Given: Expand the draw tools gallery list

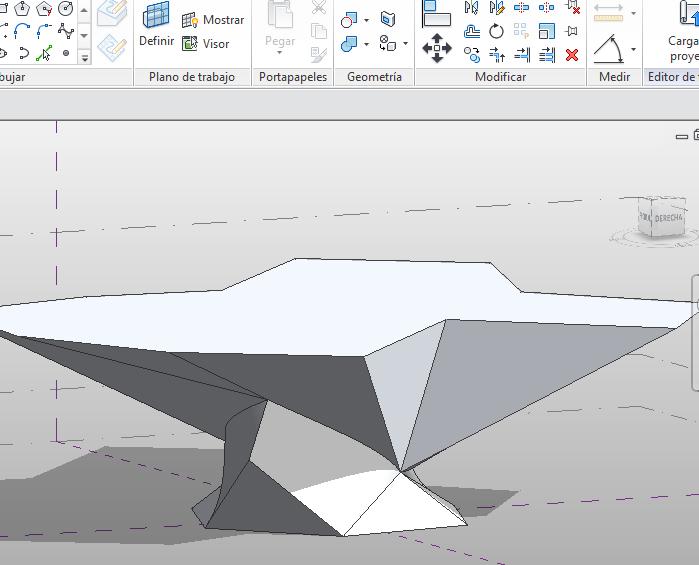Looking at the screenshot, I should pyautogui.click(x=85, y=58).
